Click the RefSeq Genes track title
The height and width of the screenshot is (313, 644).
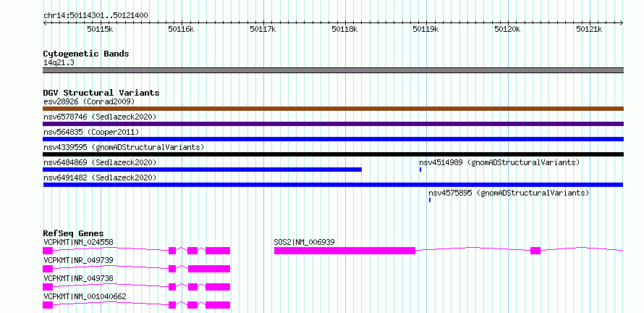point(73,233)
